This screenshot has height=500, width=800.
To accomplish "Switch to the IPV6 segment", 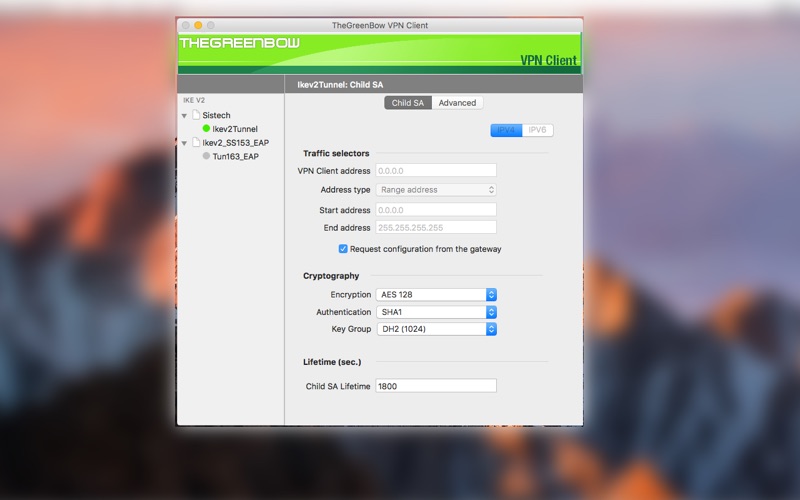I will coord(537,130).
